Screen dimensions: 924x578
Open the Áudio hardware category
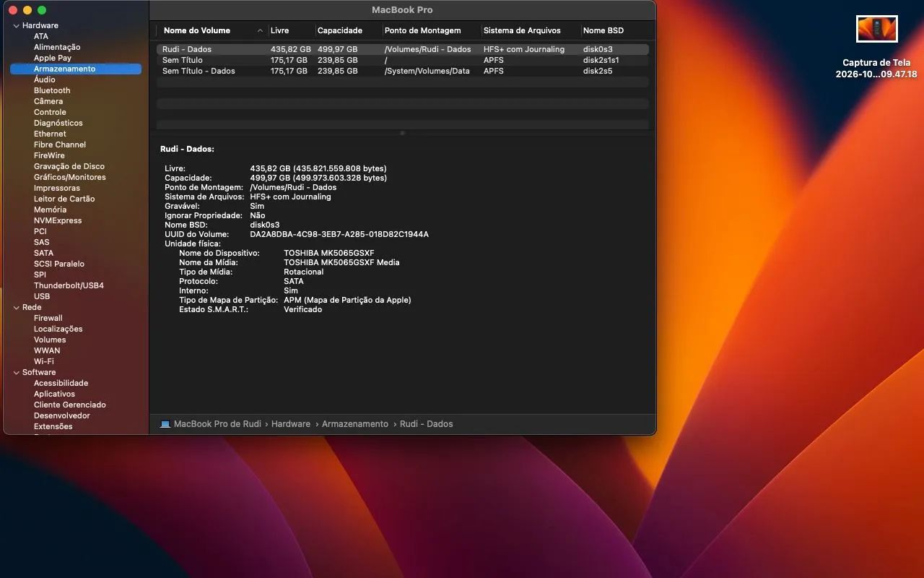(45, 79)
